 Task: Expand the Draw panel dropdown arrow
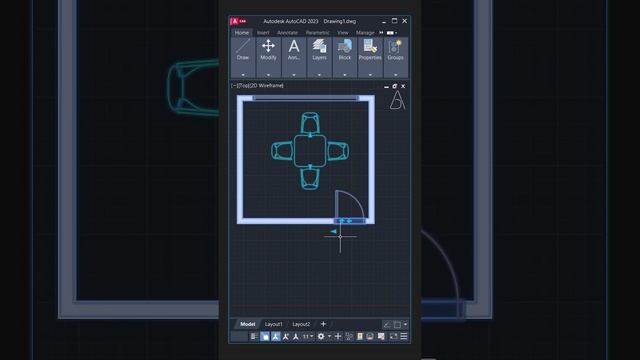tap(243, 75)
